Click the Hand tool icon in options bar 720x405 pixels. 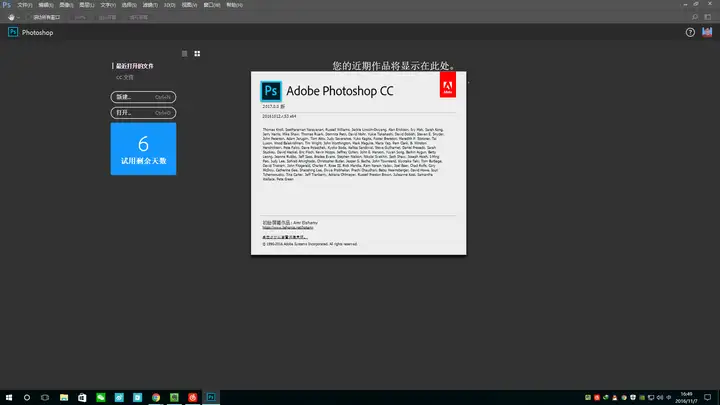point(11,17)
